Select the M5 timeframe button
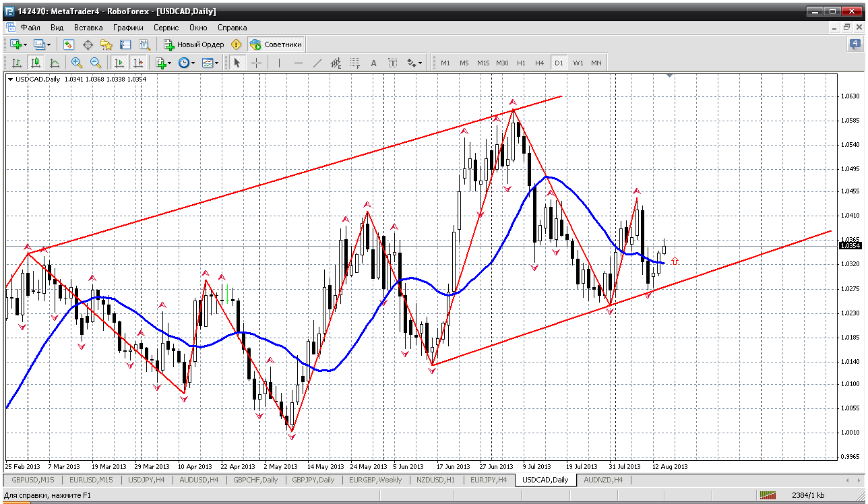The image size is (868, 504). point(464,63)
